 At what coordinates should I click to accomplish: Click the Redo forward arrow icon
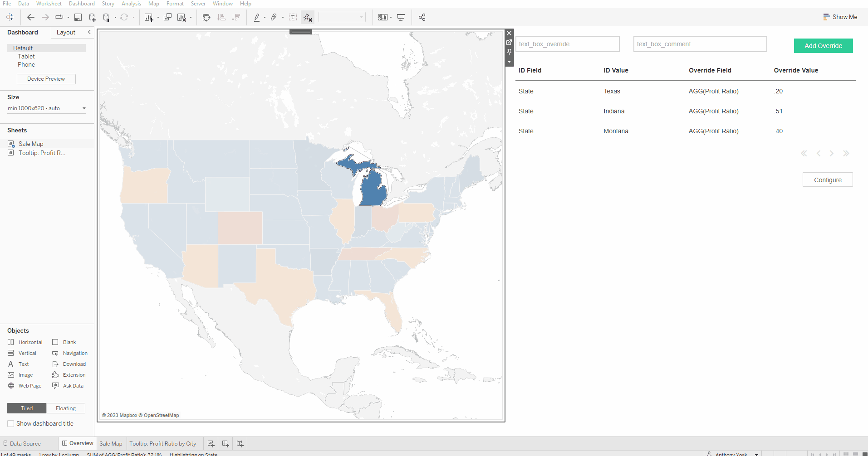(x=45, y=17)
